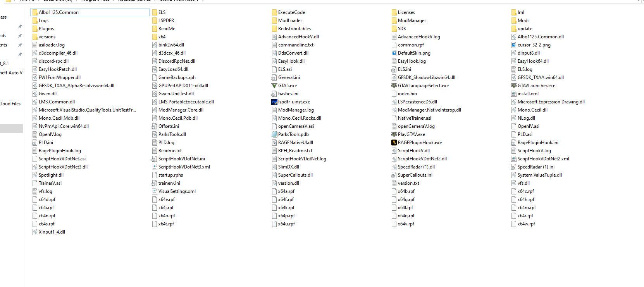The width and height of the screenshot is (644, 287).
Task: Click the ScriptHookVDotNet3.xml file icon
Action: [155, 167]
